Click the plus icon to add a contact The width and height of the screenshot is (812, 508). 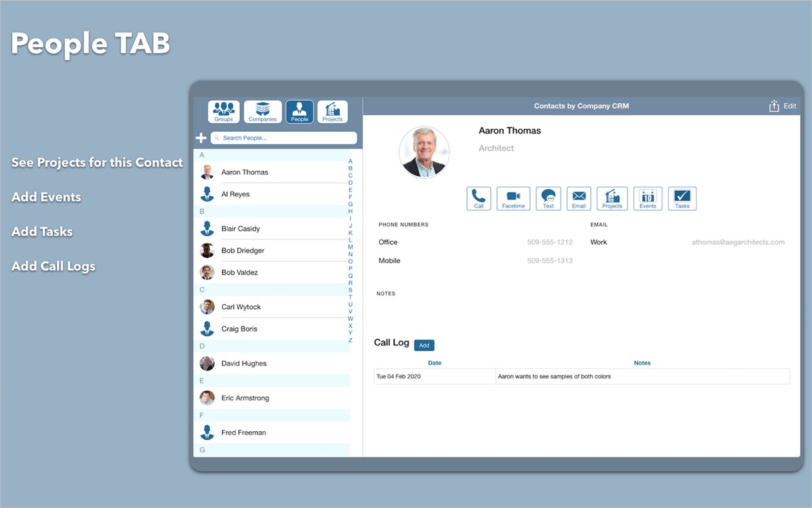coord(201,137)
